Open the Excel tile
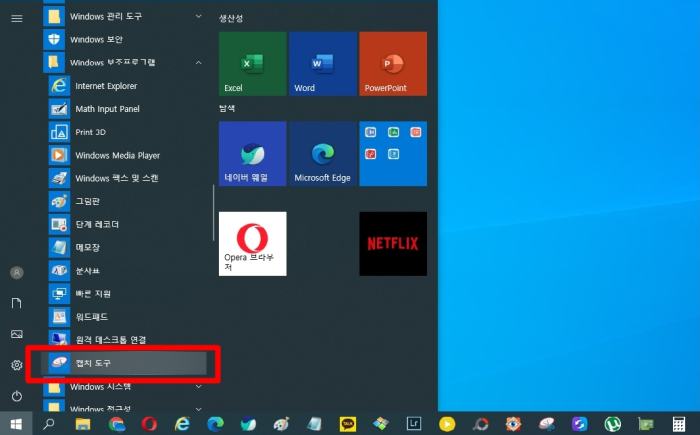Screen dimensions: 700x435 point(253,63)
